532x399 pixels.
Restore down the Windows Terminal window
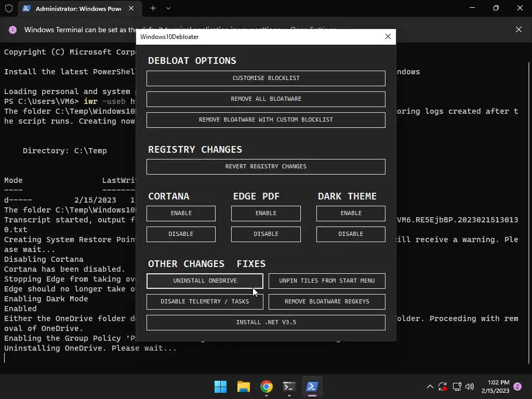coord(496,8)
